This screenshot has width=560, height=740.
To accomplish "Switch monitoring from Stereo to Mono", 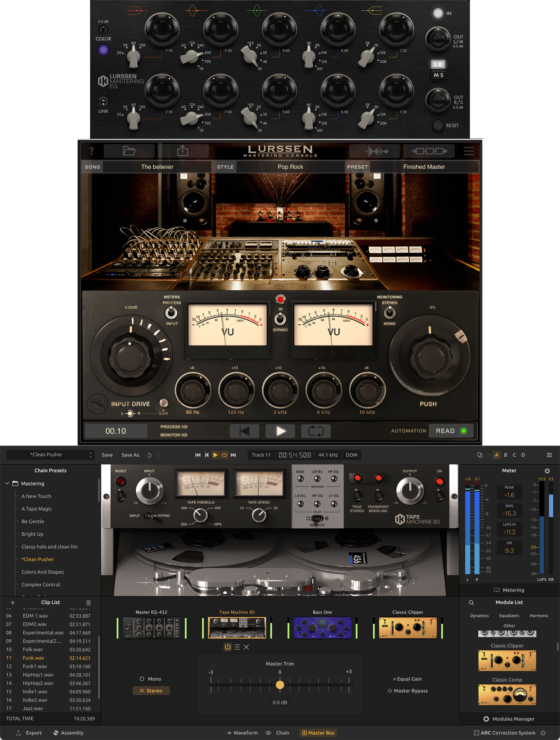I will click(389, 314).
